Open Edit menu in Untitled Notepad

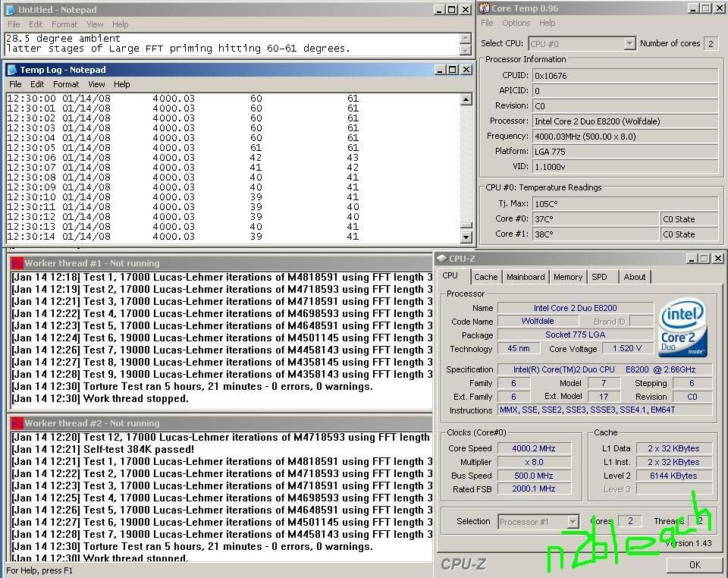tap(36, 24)
